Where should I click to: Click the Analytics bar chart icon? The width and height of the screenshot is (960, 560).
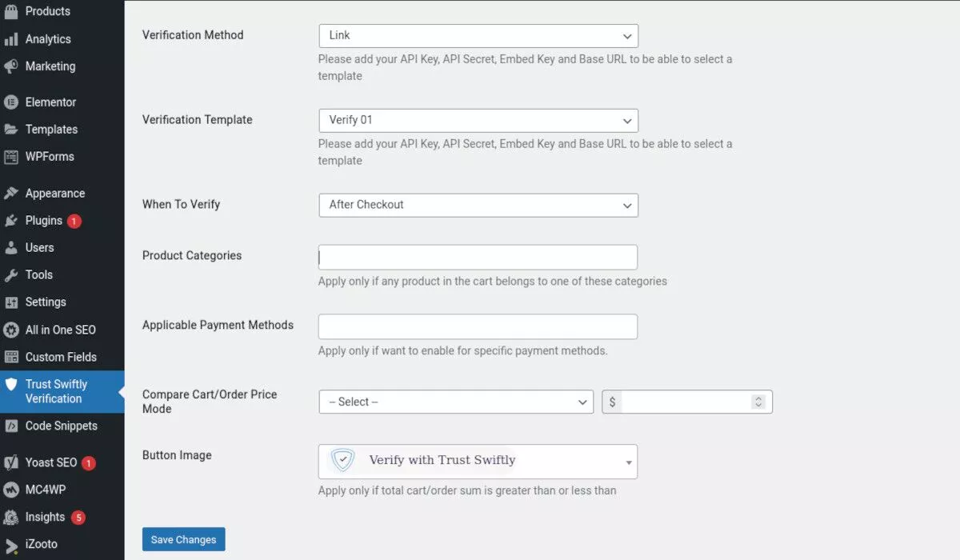point(11,39)
